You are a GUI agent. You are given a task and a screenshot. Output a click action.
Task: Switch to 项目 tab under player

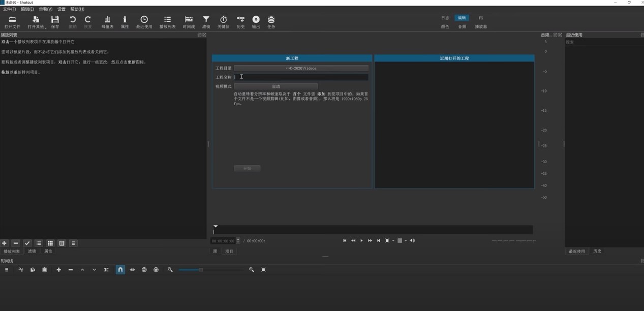pos(229,251)
